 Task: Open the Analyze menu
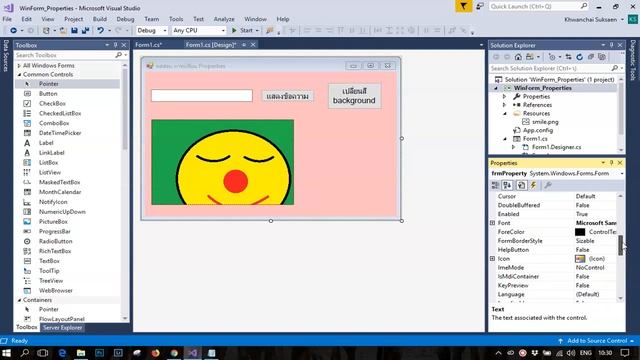pyautogui.click(x=224, y=19)
